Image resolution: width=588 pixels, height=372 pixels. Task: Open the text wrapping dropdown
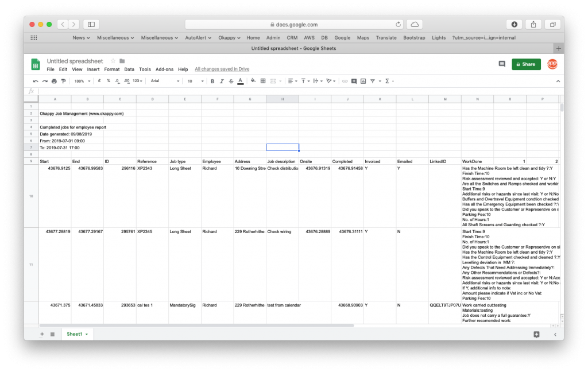318,81
